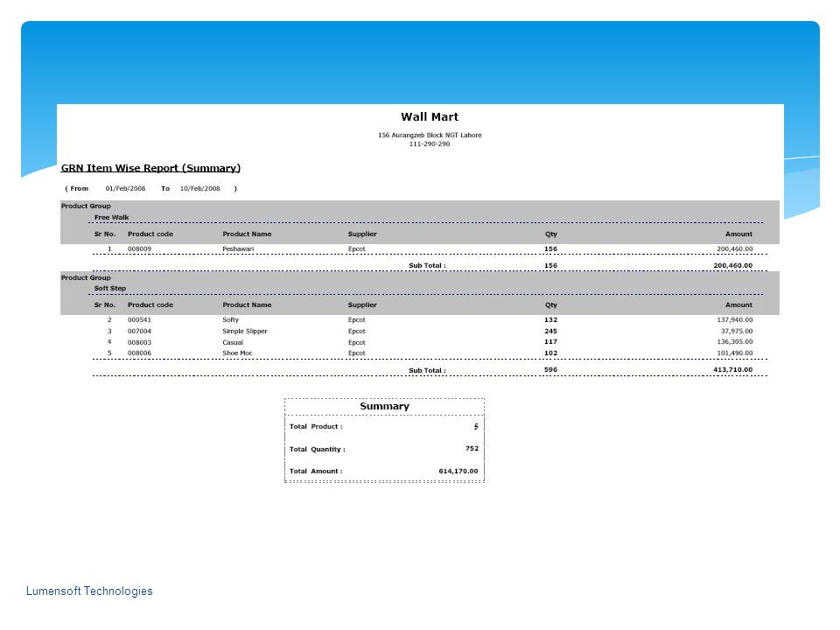Click quantity '102'
840x630 pixels.
550,353
